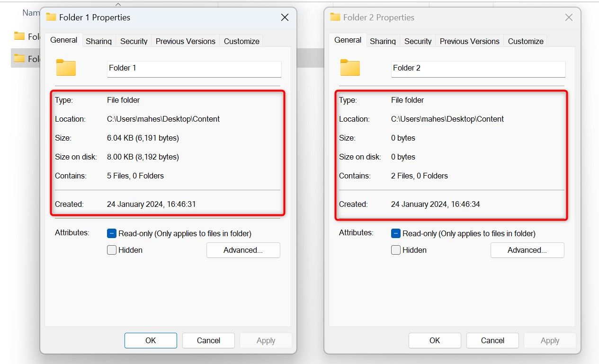Enable Hidden attribute in Folder 1 Properties

click(112, 250)
